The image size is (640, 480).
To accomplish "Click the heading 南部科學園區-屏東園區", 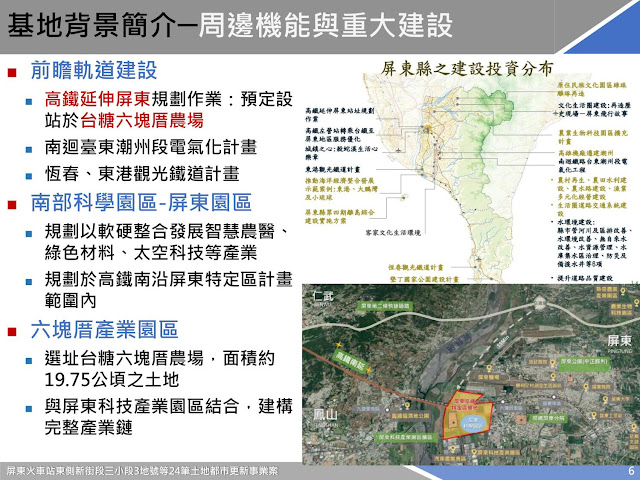I will pos(141,202).
